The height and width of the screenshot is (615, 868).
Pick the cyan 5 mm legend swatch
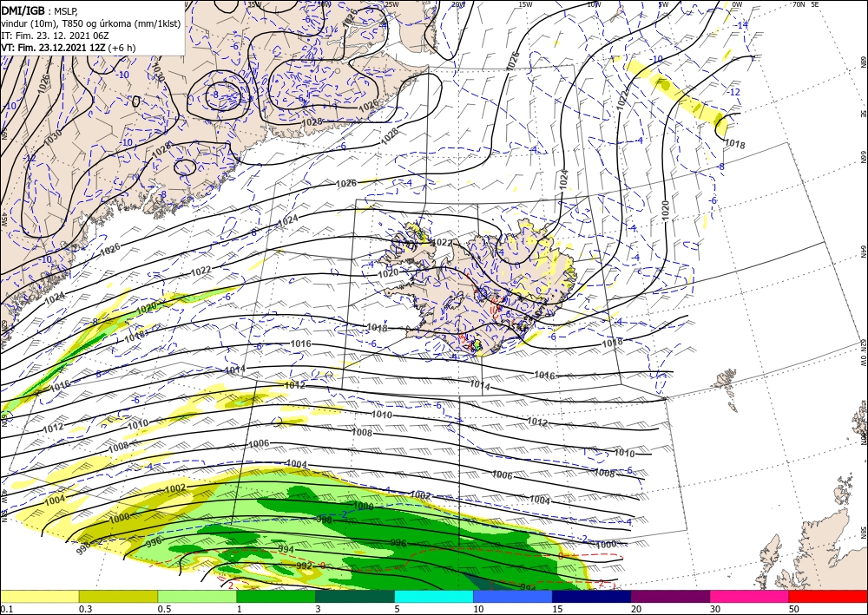click(434, 596)
